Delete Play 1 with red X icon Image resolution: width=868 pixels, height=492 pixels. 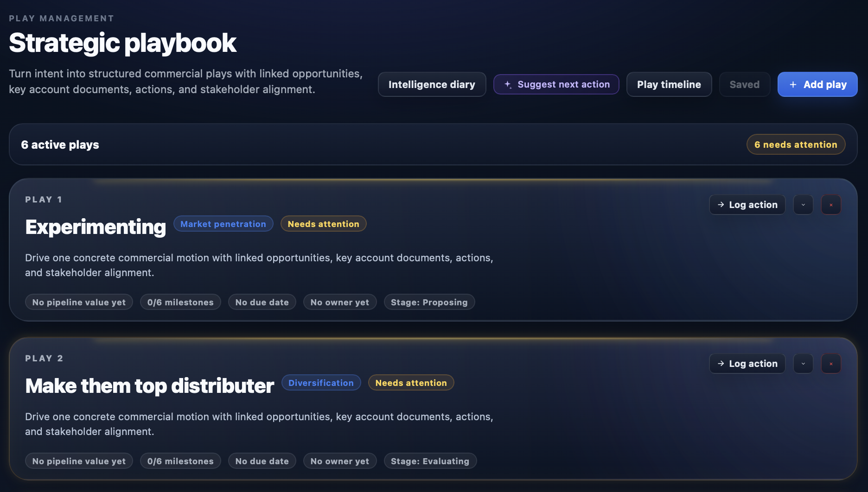coord(831,205)
